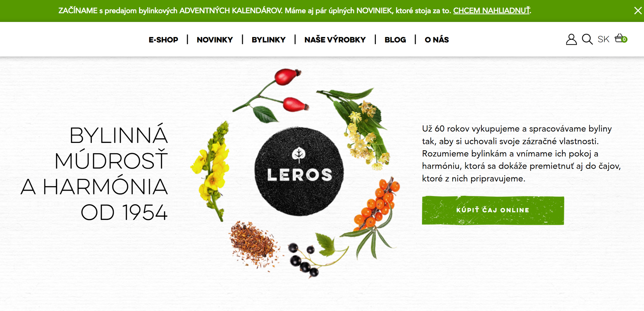Click the cart item count badge
This screenshot has width=644, height=311.
point(624,40)
